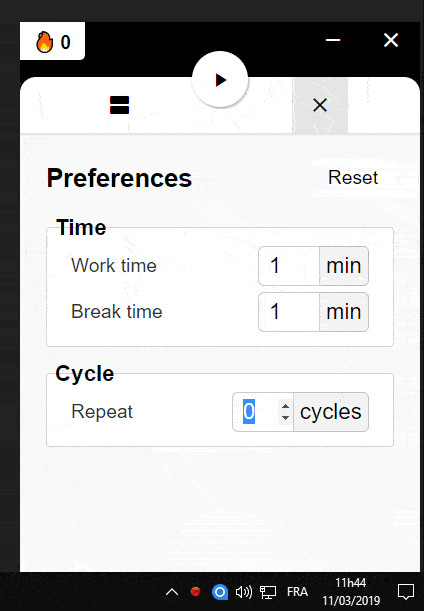Click the Repeat label
Screen dimensions: 424x611
click(x=102, y=412)
